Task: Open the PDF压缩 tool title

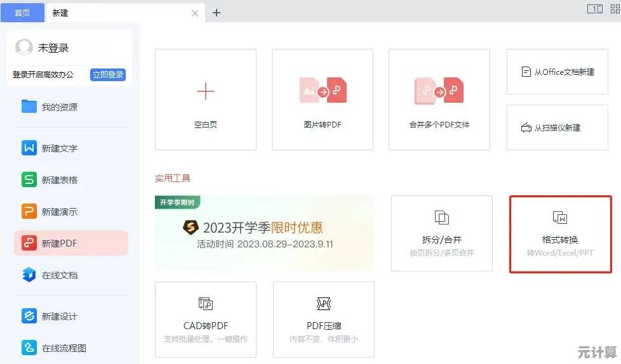Action: [324, 325]
